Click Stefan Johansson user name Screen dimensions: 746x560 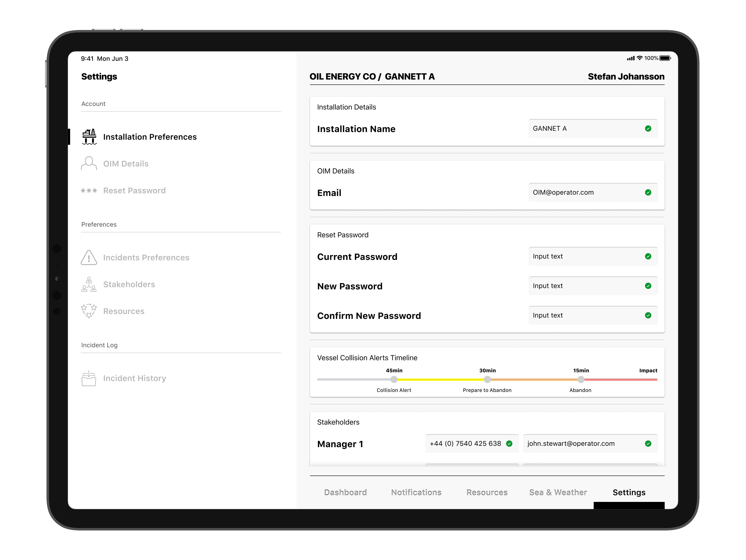(x=626, y=77)
